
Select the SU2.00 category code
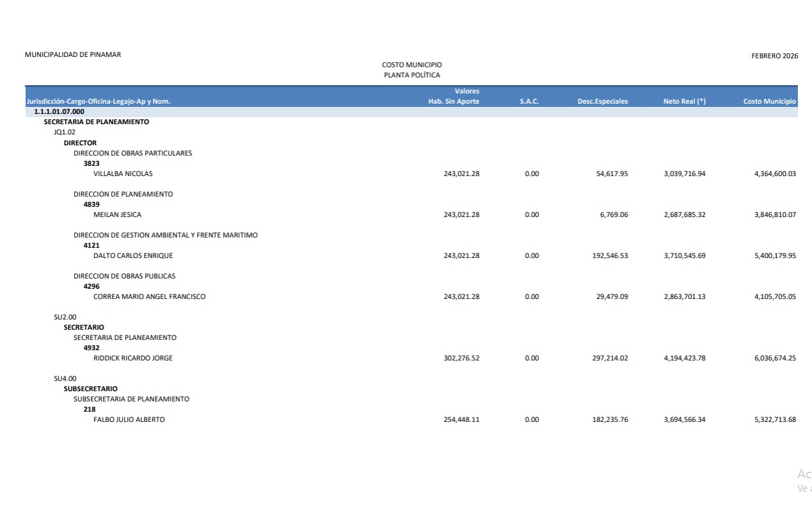click(x=65, y=317)
